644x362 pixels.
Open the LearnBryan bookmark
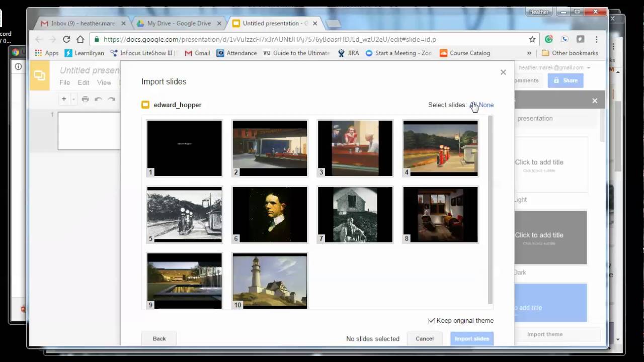pyautogui.click(x=84, y=53)
